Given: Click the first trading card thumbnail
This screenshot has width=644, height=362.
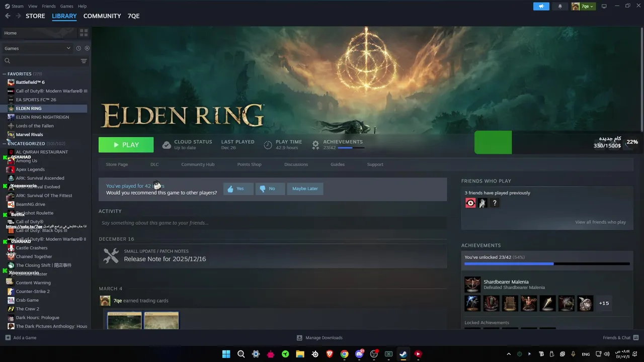Looking at the screenshot, I should (124, 321).
